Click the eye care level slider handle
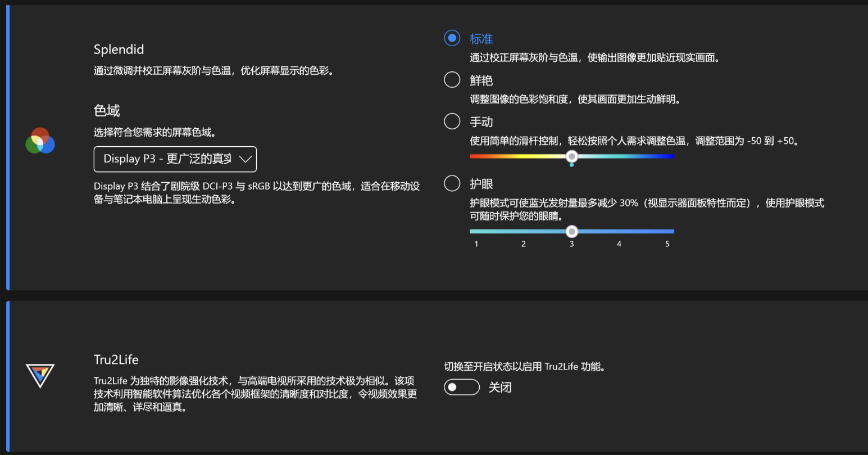The width and height of the screenshot is (868, 455). point(571,231)
